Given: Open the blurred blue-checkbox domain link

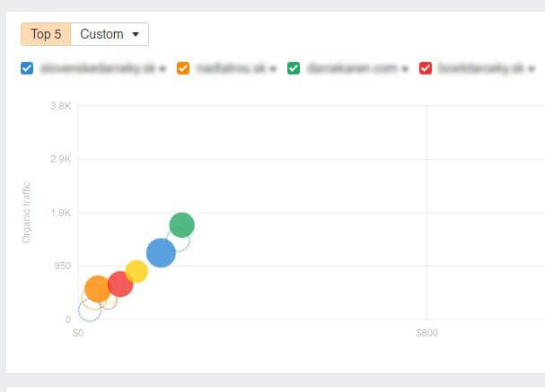Looking at the screenshot, I should pos(98,68).
